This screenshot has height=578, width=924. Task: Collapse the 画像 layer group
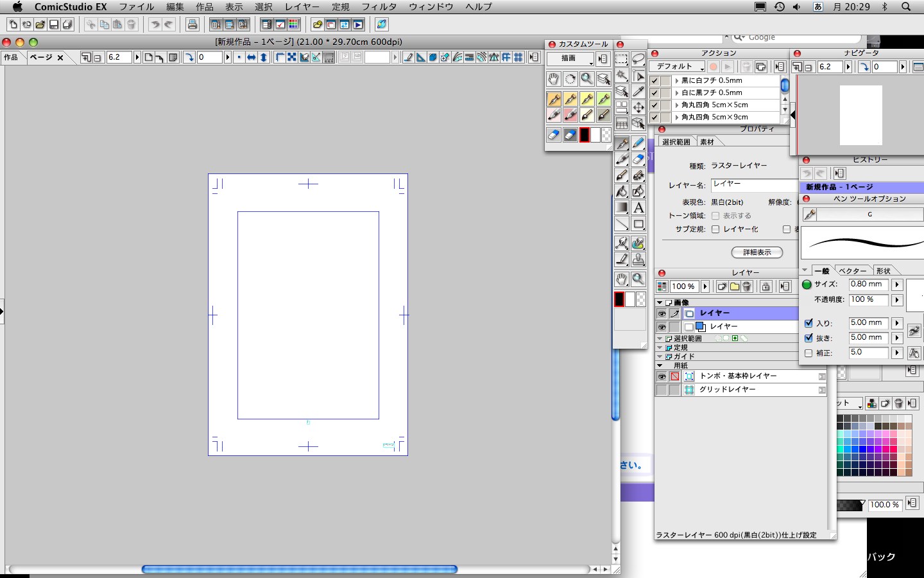(660, 302)
